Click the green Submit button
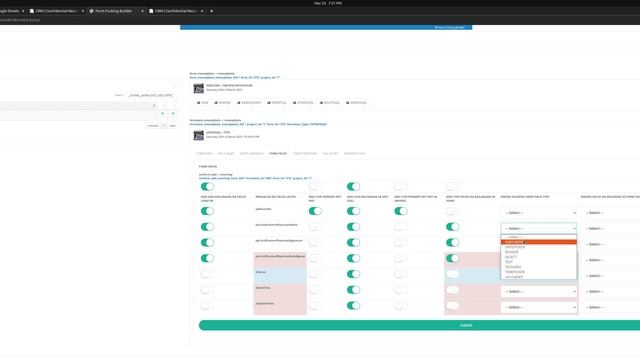The width and height of the screenshot is (640, 360). click(419, 325)
